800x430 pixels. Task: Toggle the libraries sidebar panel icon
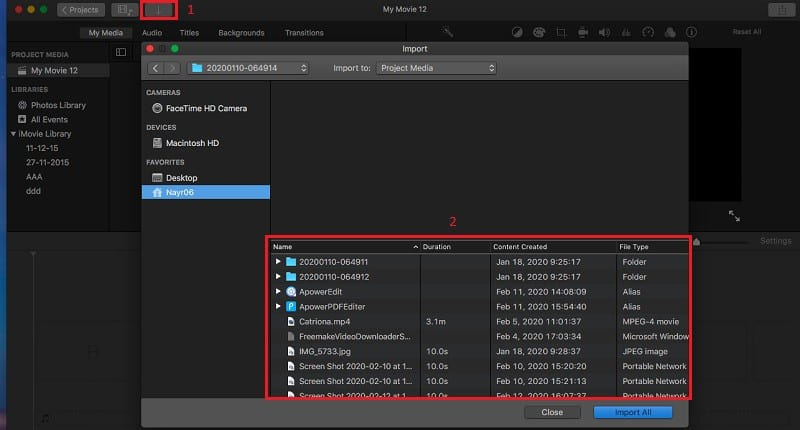pos(121,52)
